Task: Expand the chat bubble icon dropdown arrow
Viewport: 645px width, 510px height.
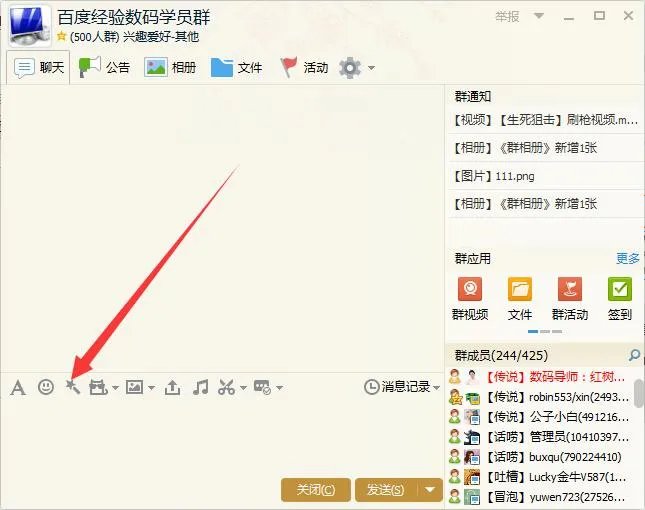Action: pos(279,388)
